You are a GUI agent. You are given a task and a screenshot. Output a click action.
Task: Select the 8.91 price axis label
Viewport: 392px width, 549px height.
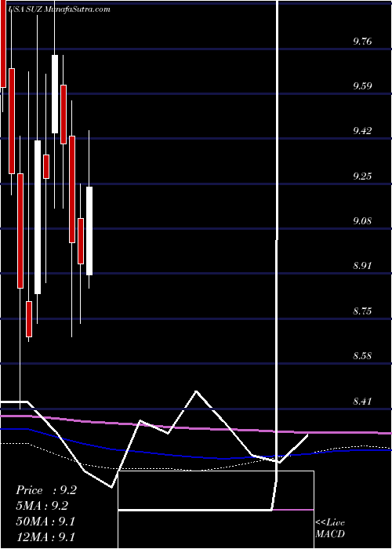tap(362, 266)
